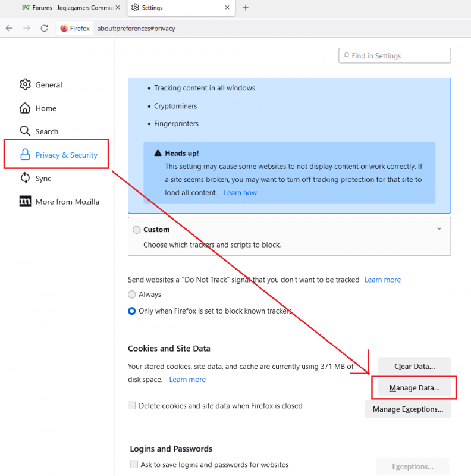Close the Forums - Jogjagamers tab
The image size is (471, 476).
[118, 7]
